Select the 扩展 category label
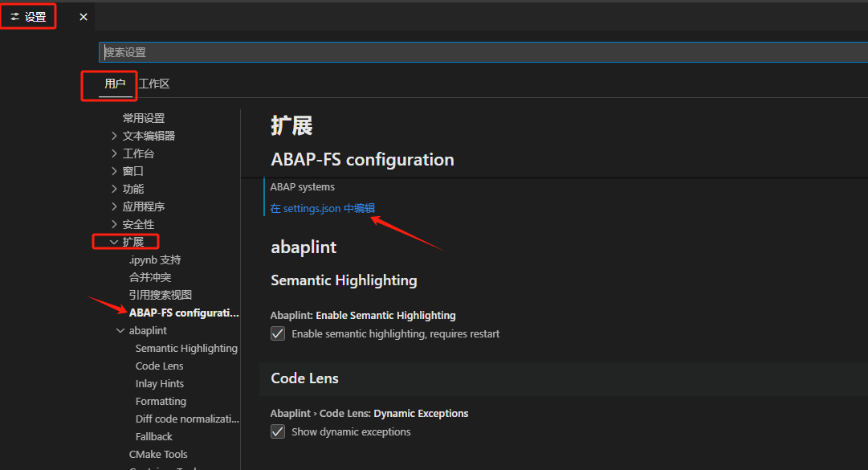 [x=132, y=242]
